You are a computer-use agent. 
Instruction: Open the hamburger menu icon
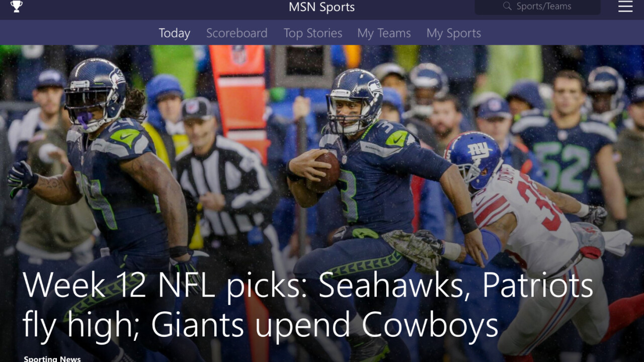pyautogui.click(x=625, y=7)
